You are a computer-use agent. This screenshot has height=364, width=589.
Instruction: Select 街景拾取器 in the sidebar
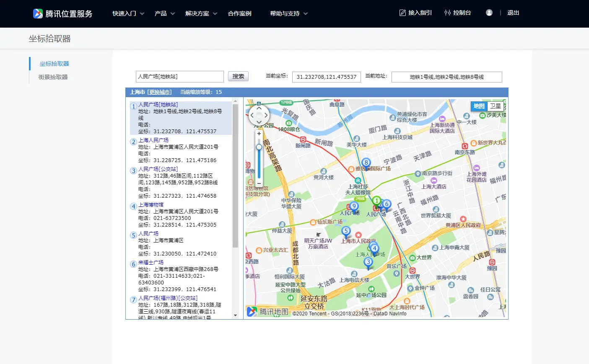coord(53,77)
